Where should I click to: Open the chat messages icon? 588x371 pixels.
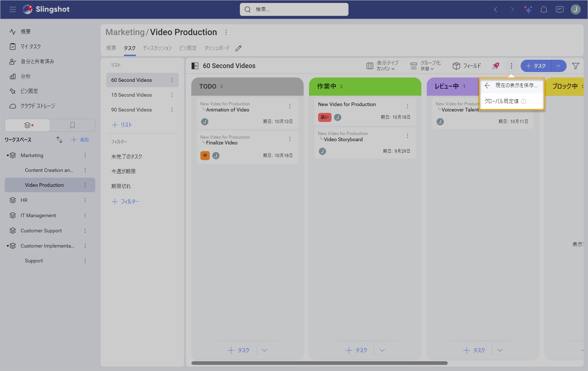point(559,9)
